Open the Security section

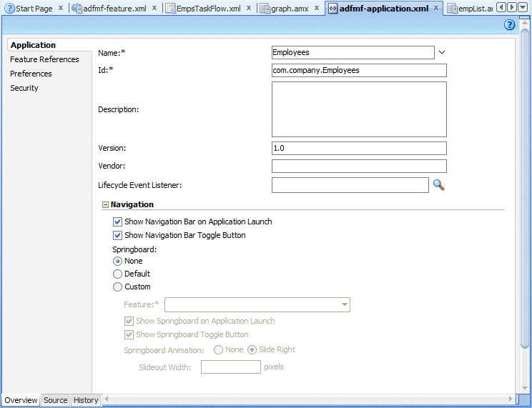click(x=24, y=88)
